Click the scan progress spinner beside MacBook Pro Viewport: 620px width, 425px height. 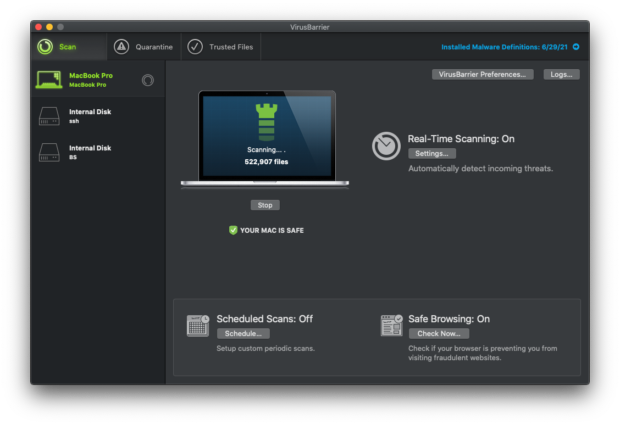point(148,80)
